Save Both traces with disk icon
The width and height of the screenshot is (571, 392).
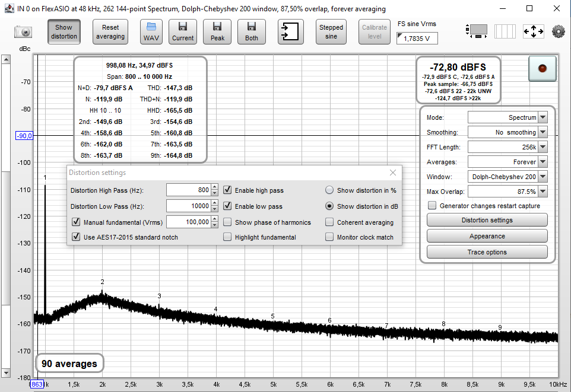click(252, 32)
